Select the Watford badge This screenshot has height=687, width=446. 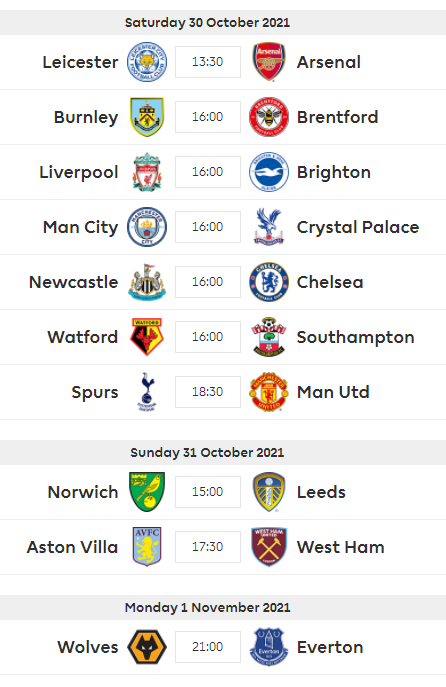click(147, 336)
